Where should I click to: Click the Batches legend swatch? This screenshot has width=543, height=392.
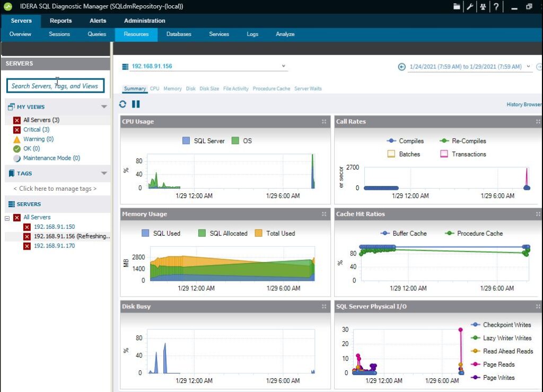[x=391, y=154]
